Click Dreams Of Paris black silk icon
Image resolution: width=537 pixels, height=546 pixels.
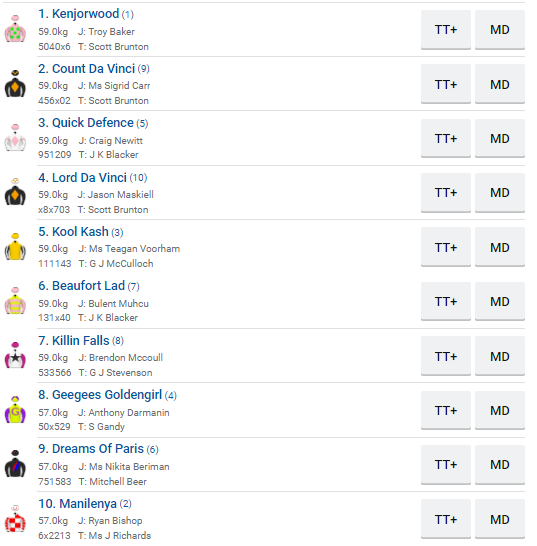click(15, 464)
